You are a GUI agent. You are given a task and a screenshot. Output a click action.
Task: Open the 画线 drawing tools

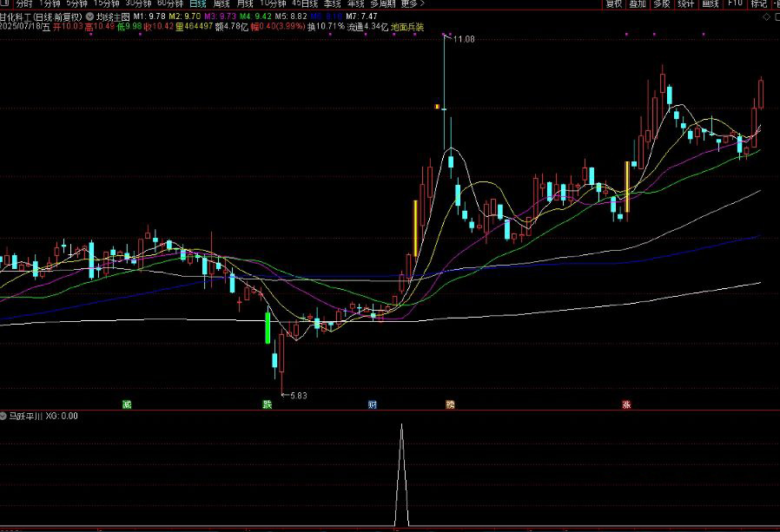point(711,3)
